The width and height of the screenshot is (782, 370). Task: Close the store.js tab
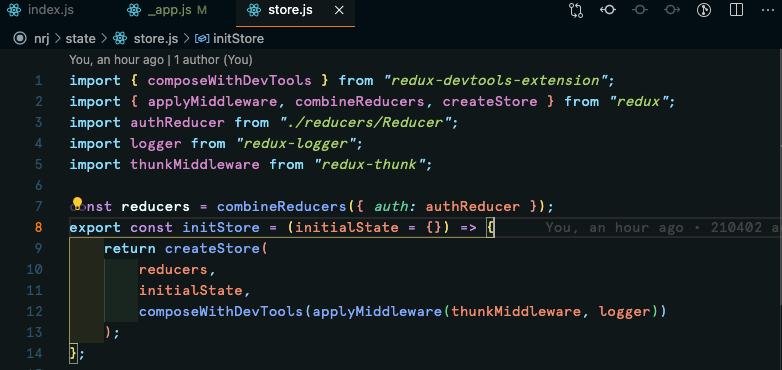click(x=339, y=10)
